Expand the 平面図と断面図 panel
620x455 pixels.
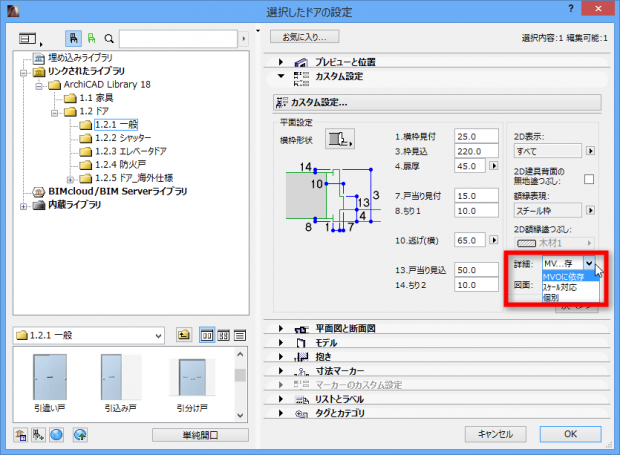(x=280, y=329)
